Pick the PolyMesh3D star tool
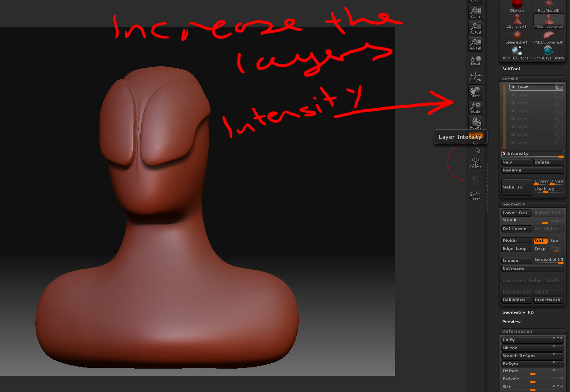Image resolution: width=570 pixels, height=392 pixels. 549,7
